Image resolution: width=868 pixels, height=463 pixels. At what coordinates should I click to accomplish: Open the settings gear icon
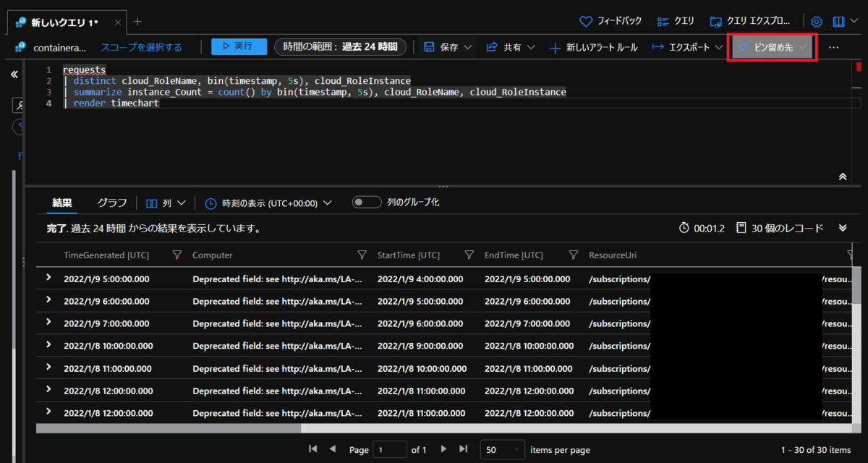[x=817, y=21]
